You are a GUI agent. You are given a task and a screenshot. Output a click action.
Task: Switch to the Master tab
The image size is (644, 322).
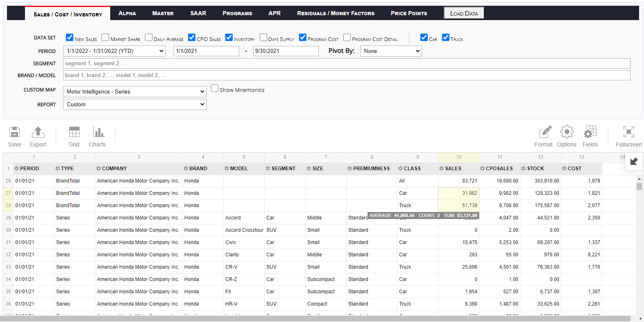(x=163, y=13)
